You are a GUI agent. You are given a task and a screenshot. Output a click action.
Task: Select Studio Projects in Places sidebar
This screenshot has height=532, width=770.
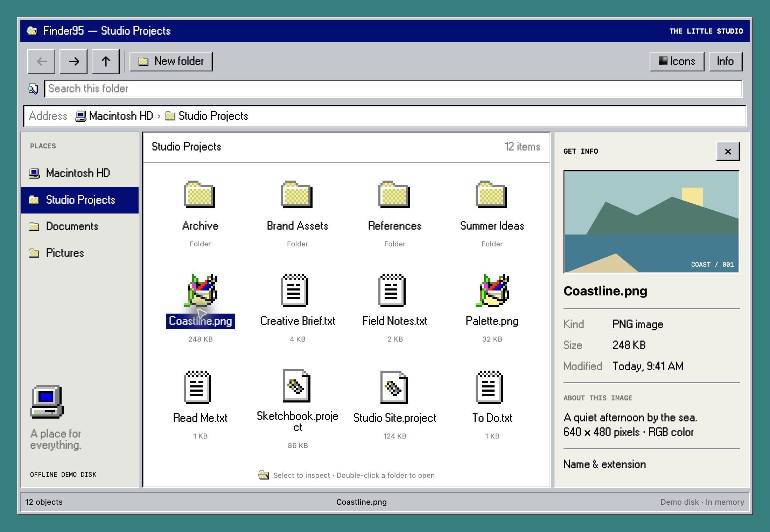tap(80, 200)
